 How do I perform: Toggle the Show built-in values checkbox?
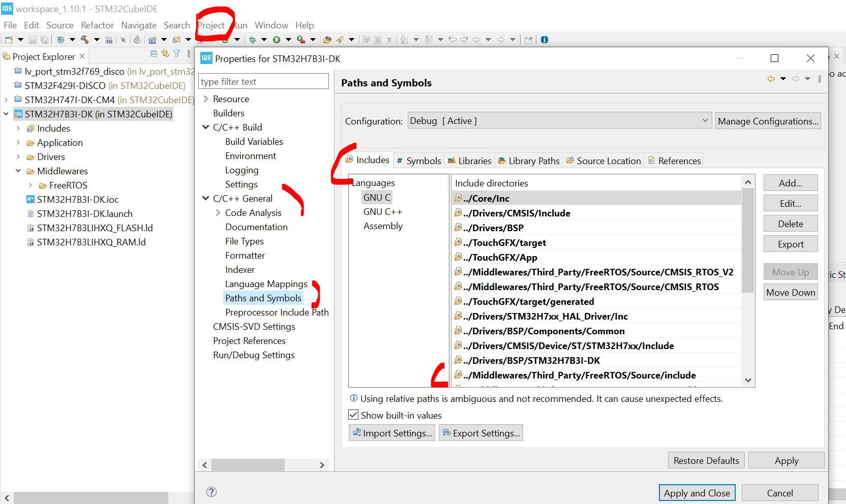pyautogui.click(x=353, y=415)
